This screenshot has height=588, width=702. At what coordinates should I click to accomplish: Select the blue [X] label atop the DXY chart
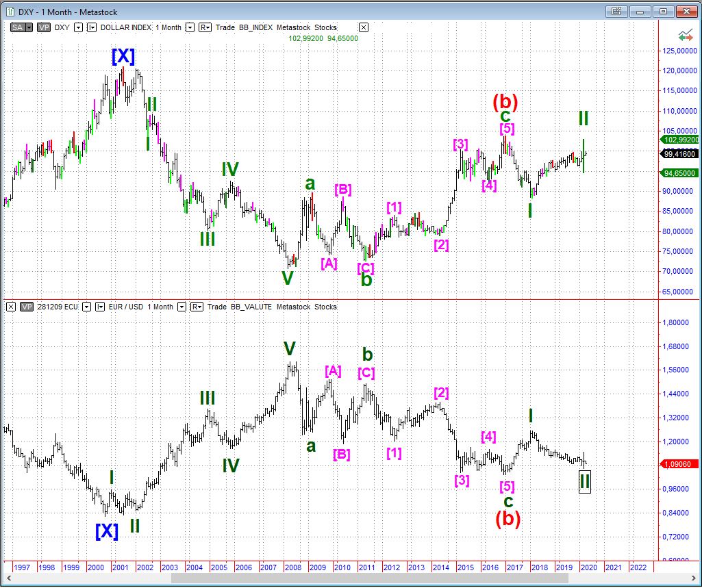click(x=123, y=56)
